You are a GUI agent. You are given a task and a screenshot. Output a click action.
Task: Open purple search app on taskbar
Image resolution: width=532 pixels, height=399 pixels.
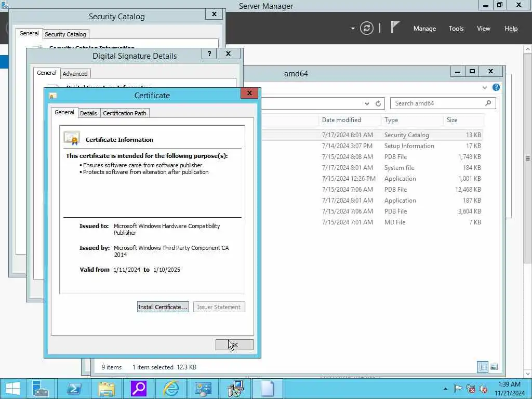(x=138, y=389)
